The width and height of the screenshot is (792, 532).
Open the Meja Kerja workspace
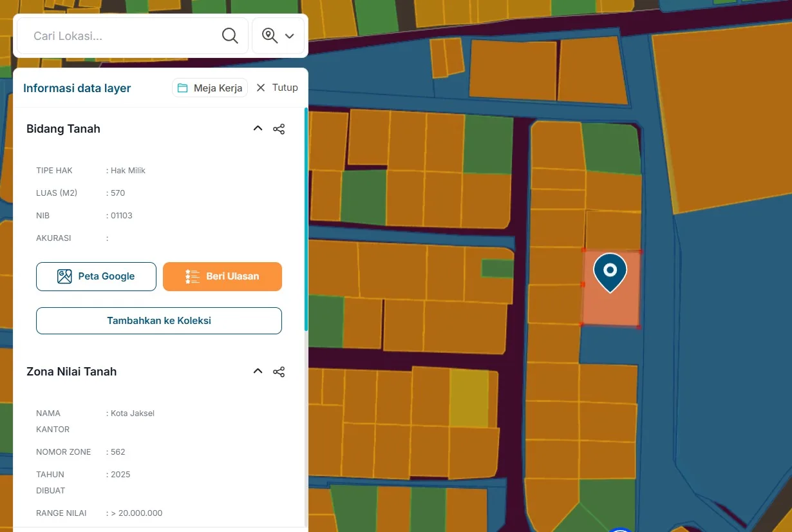click(x=209, y=88)
